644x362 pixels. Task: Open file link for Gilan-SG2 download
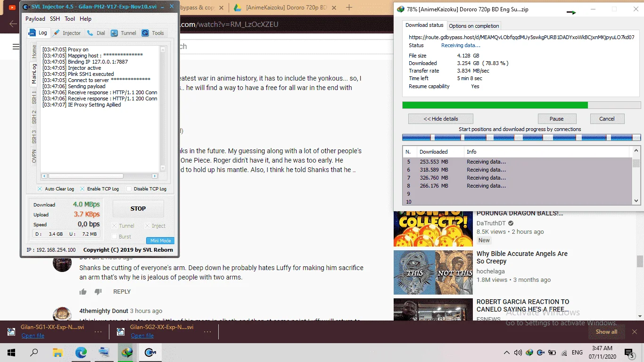[x=142, y=336]
